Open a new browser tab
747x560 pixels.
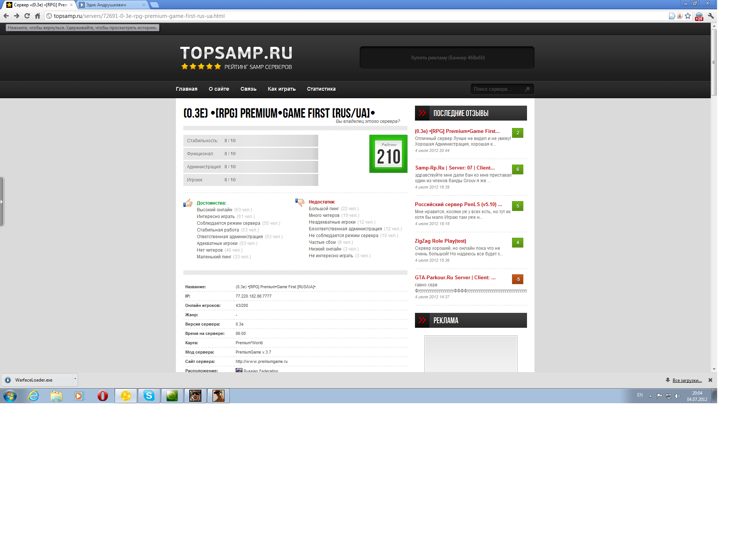click(x=154, y=5)
